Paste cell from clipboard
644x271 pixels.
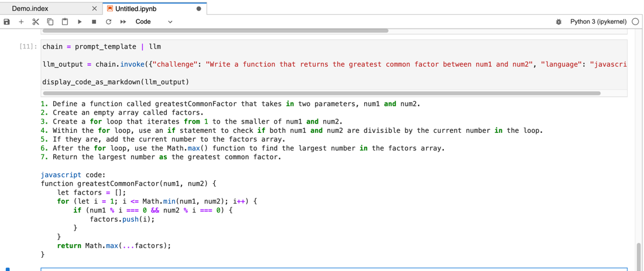click(65, 22)
